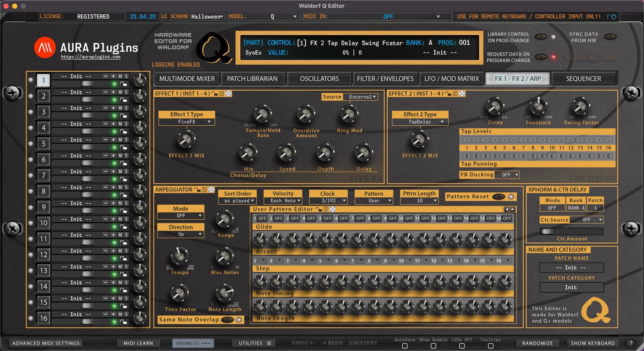Select instrument number 7 button
Viewport: 644px width, 351px height.
click(43, 175)
